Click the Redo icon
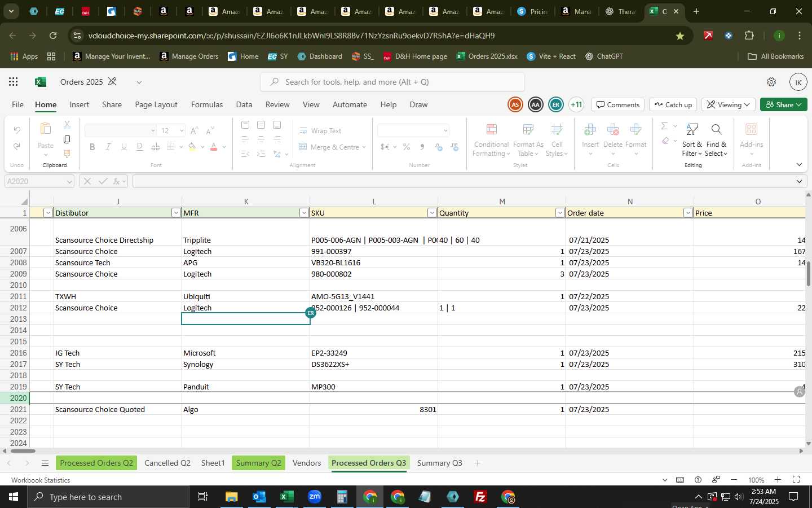The image size is (812, 508). 17,146
